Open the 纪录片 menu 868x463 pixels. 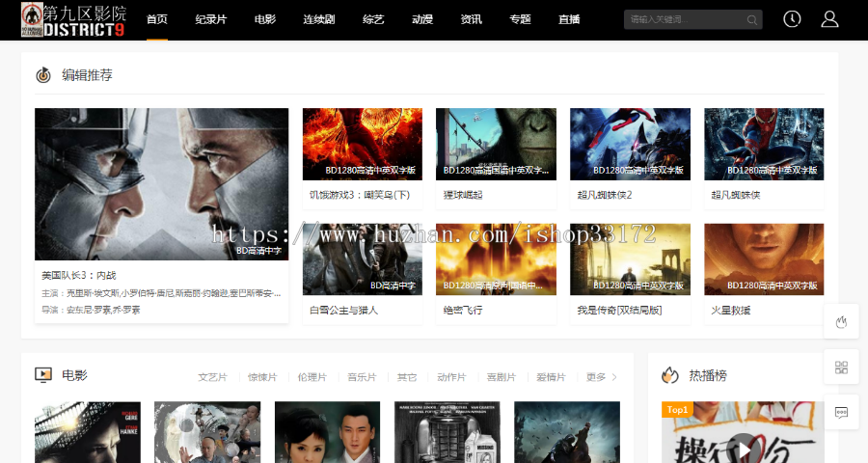[x=211, y=19]
